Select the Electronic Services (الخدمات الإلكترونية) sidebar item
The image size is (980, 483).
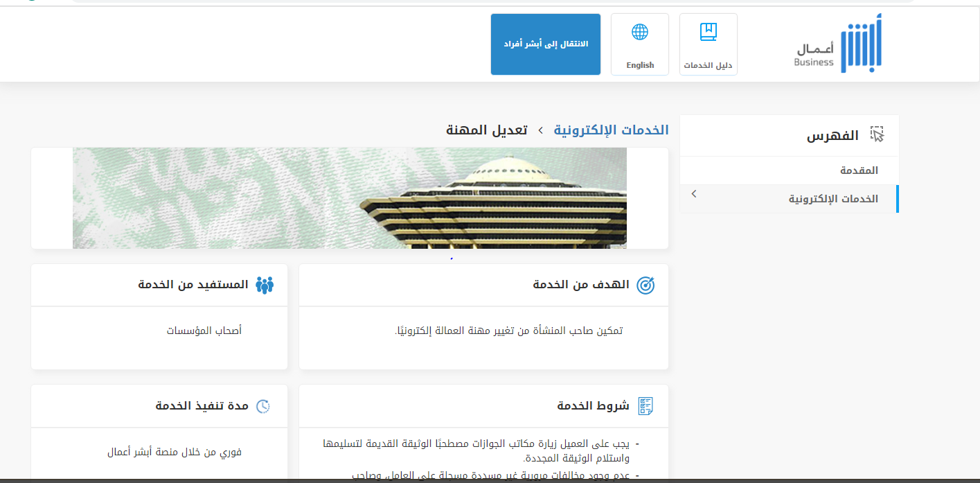pos(790,199)
